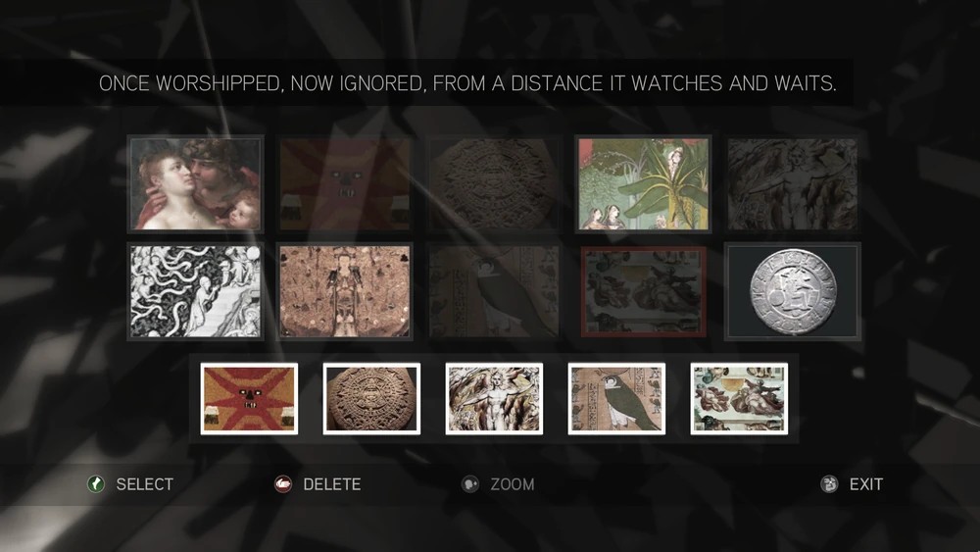Viewport: 980px width, 552px height.
Task: Choose the standing deity tapestry image
Action: click(x=345, y=291)
